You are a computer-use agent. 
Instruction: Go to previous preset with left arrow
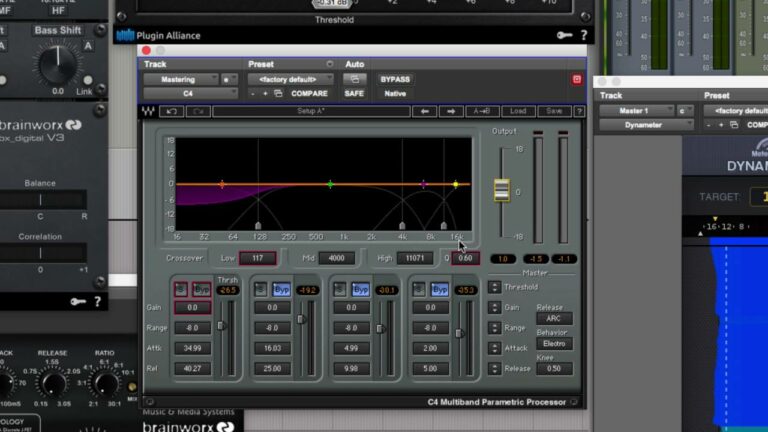(425, 111)
